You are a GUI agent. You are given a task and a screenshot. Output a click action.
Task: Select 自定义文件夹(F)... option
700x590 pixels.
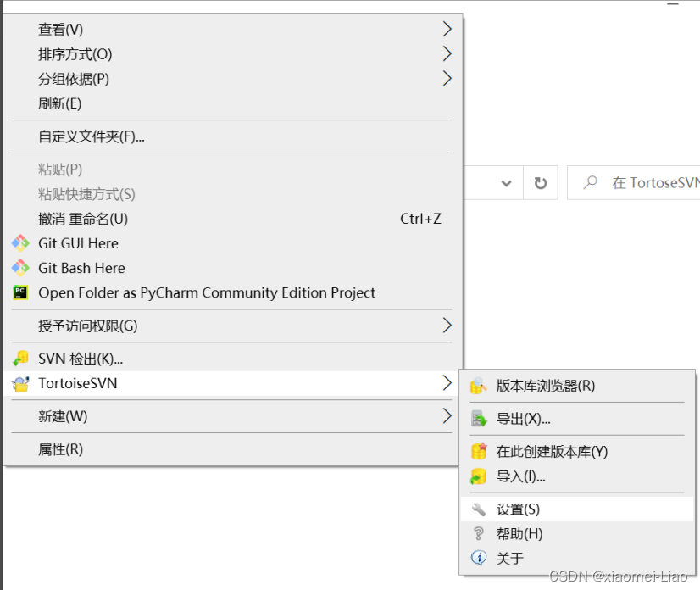[232, 136]
